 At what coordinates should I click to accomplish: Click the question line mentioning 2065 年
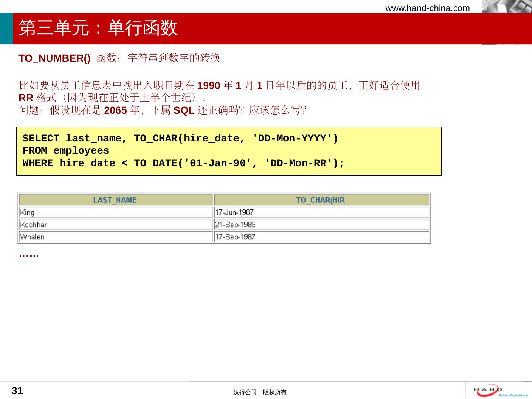(x=162, y=110)
